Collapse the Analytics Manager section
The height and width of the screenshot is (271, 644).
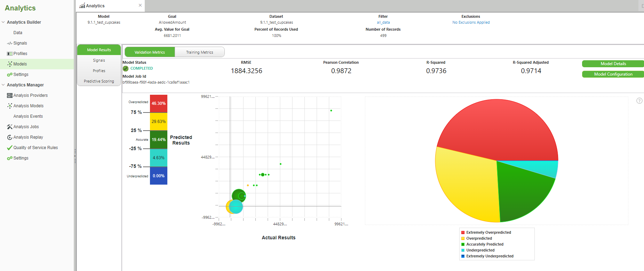(3, 85)
